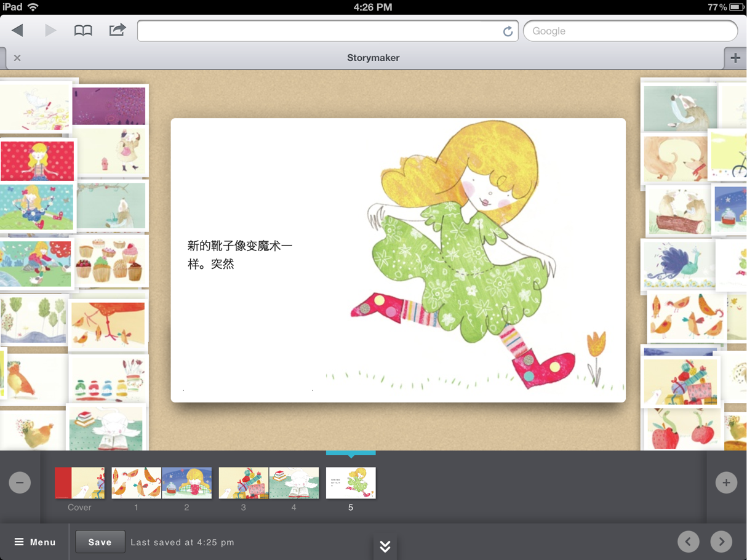Pick the bears on log card
This screenshot has width=747, height=560.
(678, 210)
